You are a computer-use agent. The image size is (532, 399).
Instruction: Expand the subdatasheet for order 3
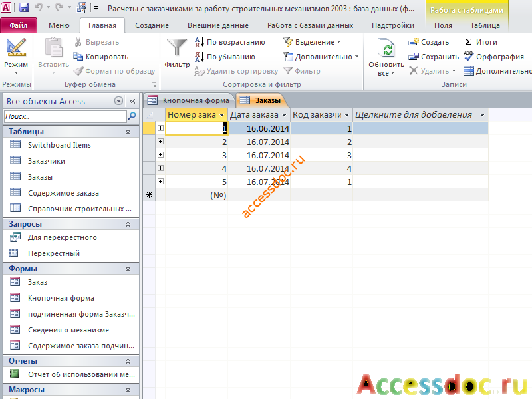click(x=160, y=155)
